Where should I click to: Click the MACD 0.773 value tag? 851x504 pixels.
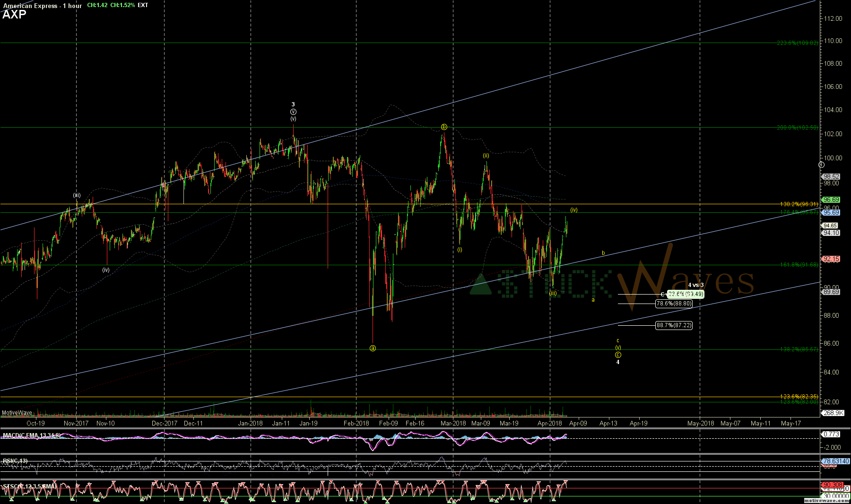(x=831, y=434)
